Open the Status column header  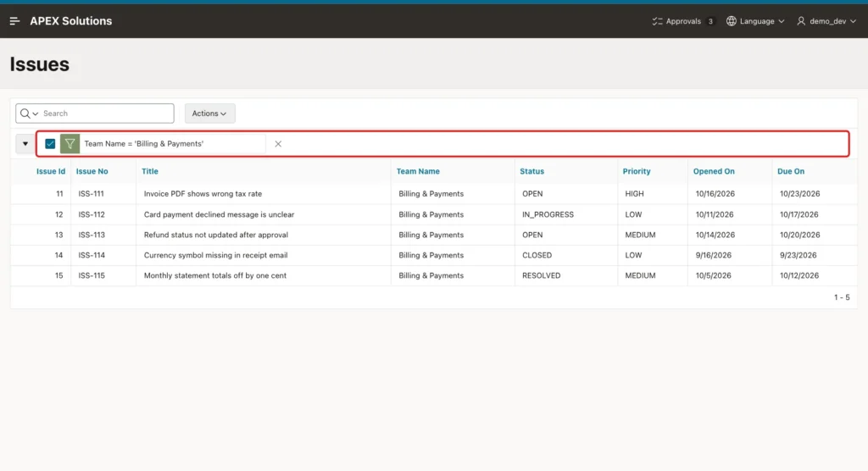pos(532,172)
